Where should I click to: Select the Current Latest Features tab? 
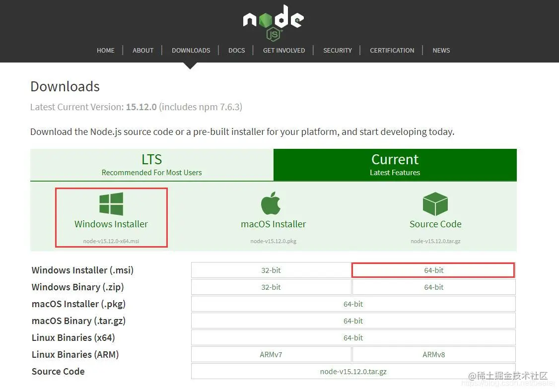(395, 165)
